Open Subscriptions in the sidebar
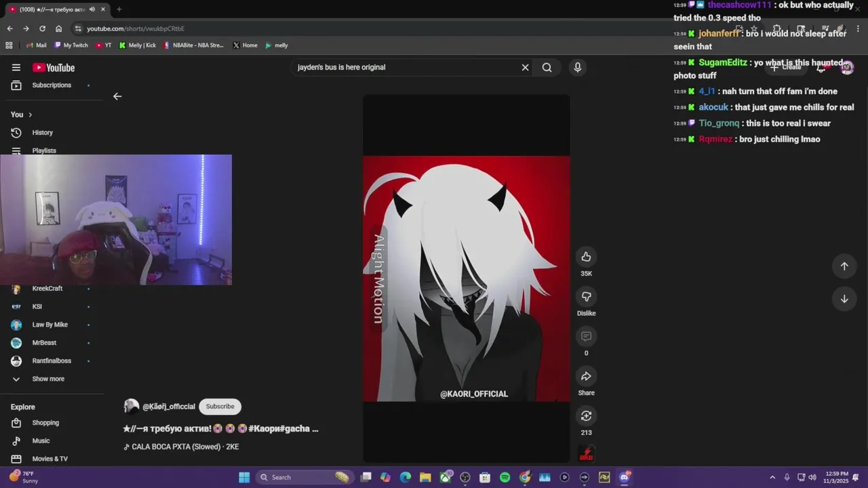This screenshot has width=868, height=488. tap(52, 85)
